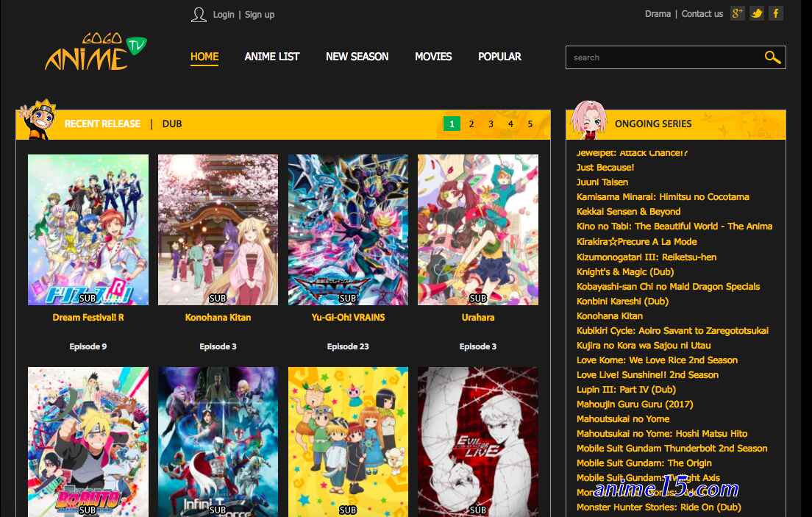Open Mobile Suit Gundam Thunderbolt 2nd Season
Viewport: 812px width, 517px height.
coord(672,448)
